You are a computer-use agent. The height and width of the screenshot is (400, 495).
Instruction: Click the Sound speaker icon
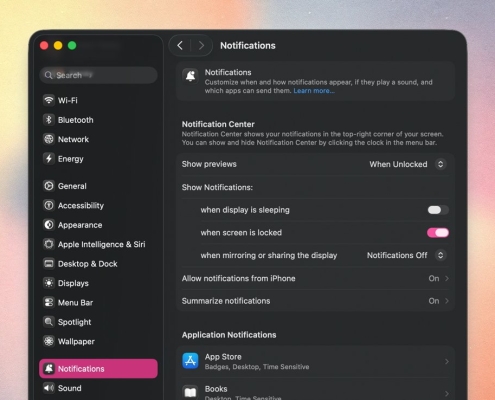click(x=49, y=388)
